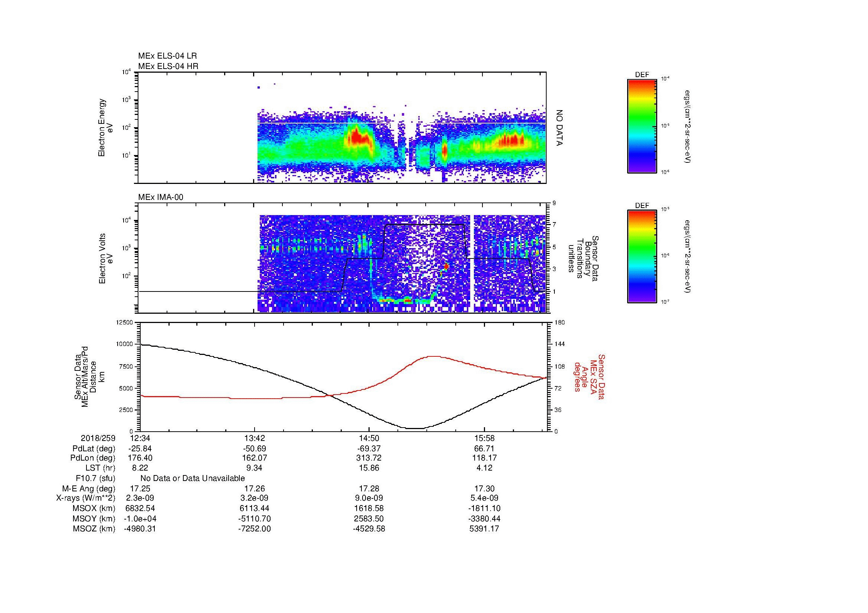Click the red 'MEx SZA Angle degrees' axis label

pos(589,376)
